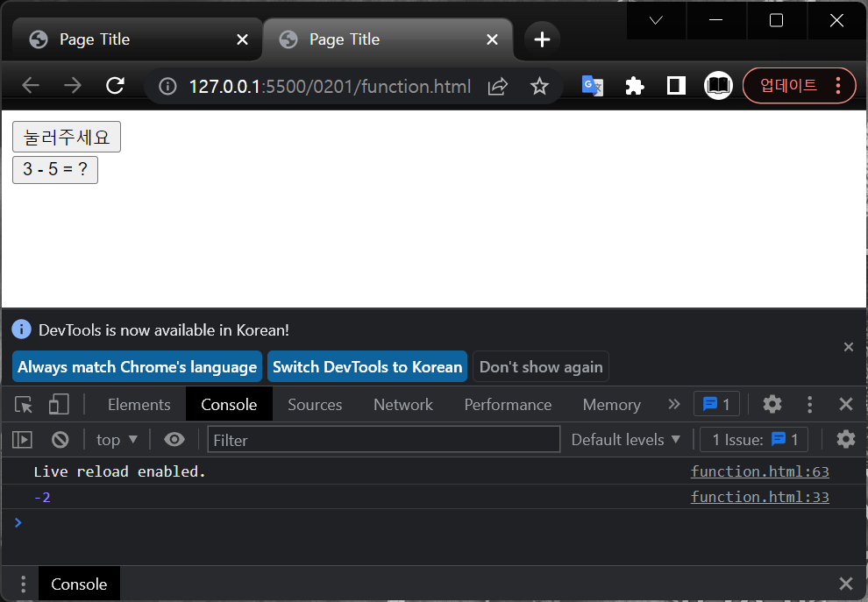
Task: Click Switch DevTools to Korean
Action: pos(367,366)
